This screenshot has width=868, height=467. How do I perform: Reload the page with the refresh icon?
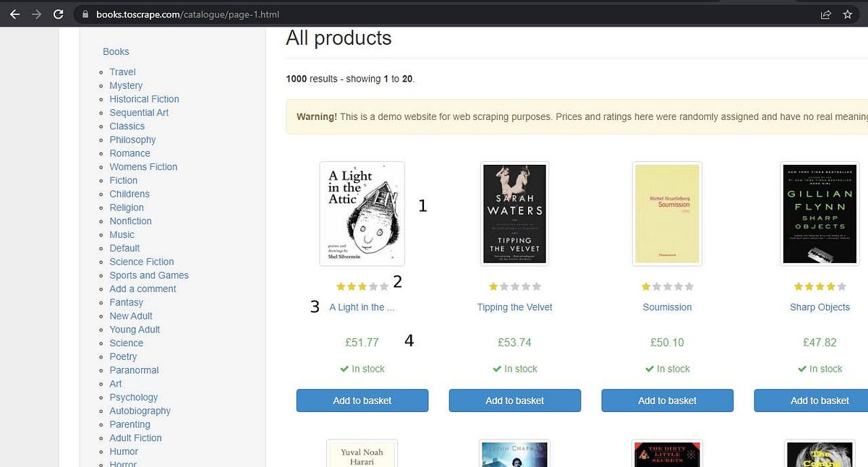58,14
